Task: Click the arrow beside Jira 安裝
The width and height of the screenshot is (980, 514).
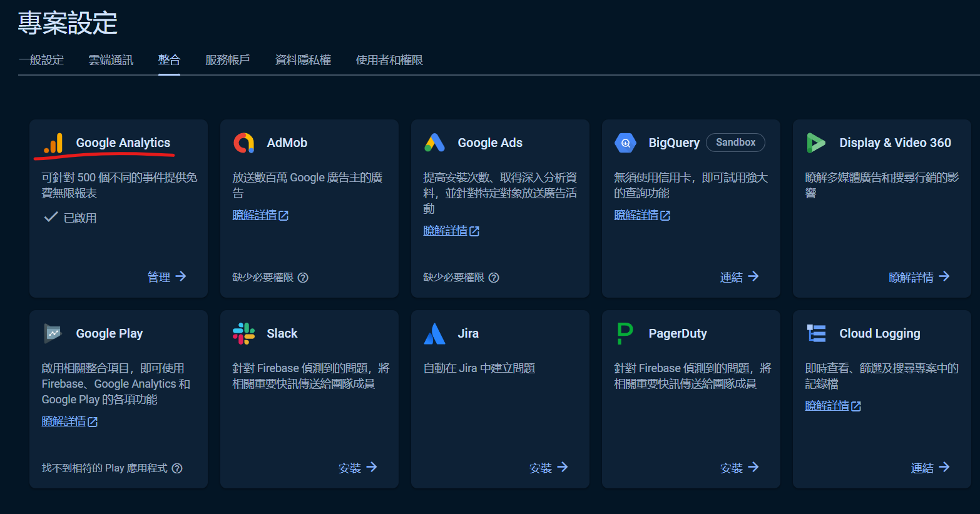Action: point(563,467)
